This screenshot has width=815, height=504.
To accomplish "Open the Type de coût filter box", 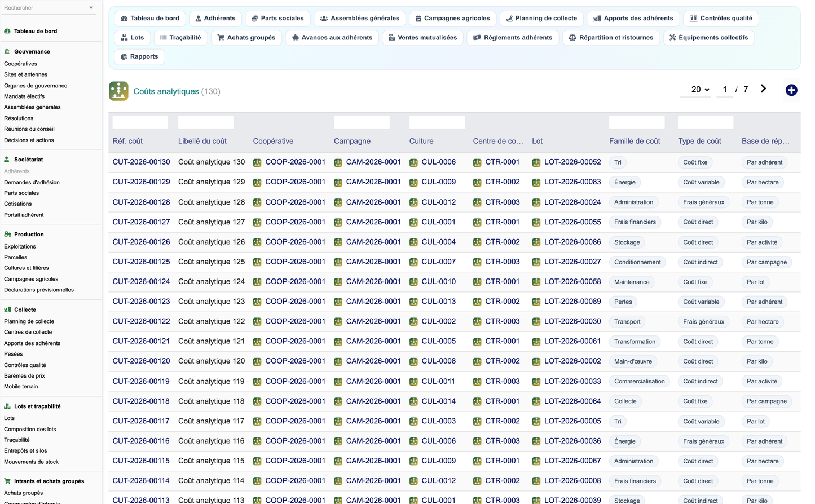I will pyautogui.click(x=706, y=122).
